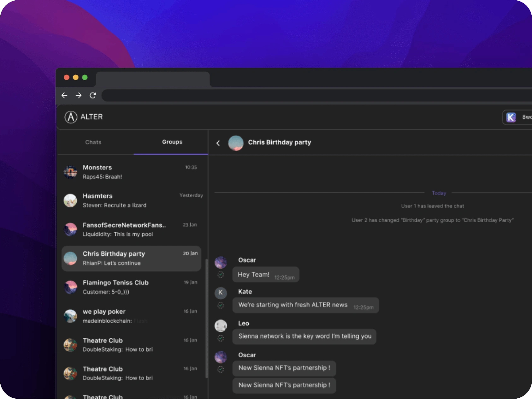Open the Hasmters group chat
The width and height of the screenshot is (532, 399).
[x=132, y=201]
